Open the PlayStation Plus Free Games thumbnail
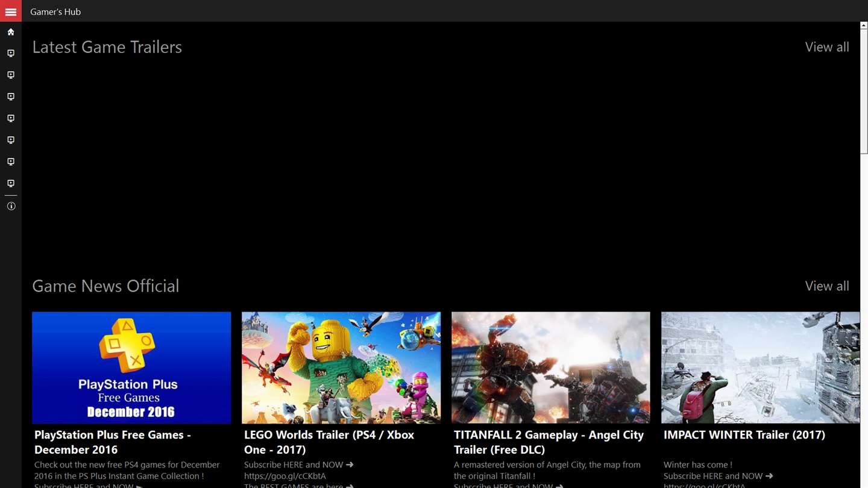Screen dimensions: 868x488 pyautogui.click(x=131, y=368)
